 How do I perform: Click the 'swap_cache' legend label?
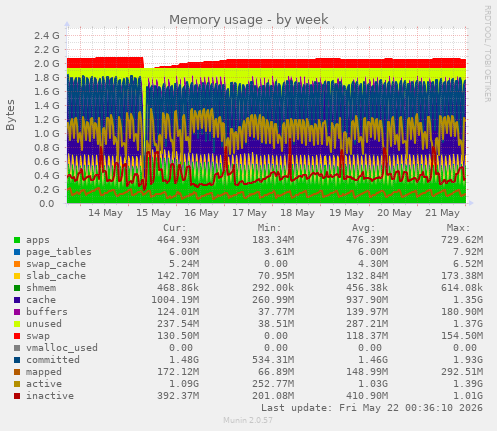tap(56, 264)
